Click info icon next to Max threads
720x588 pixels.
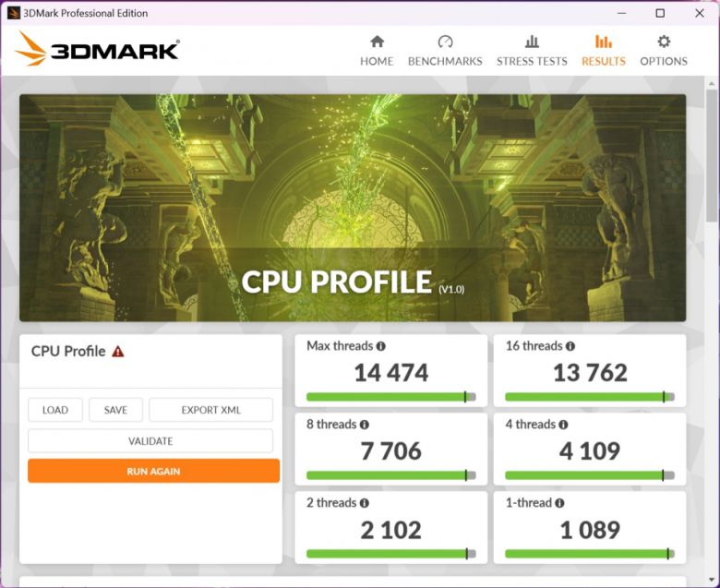tap(381, 346)
